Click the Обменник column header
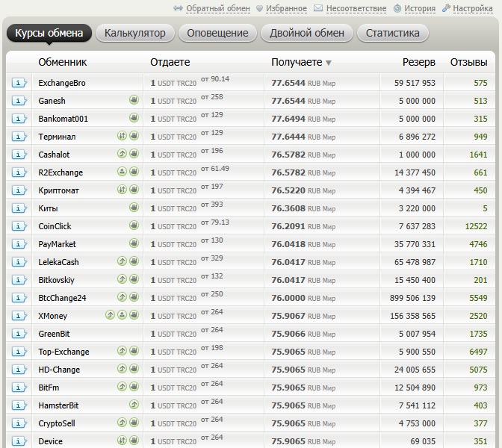The image size is (502, 448). click(x=63, y=62)
